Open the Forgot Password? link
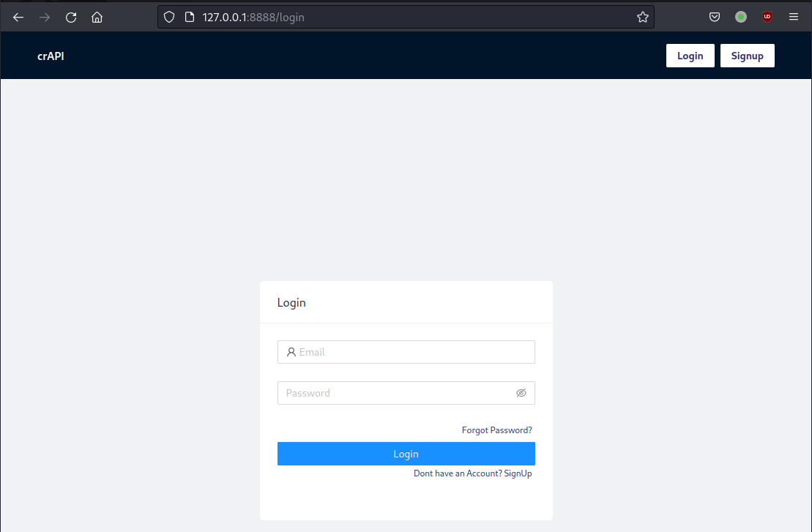Image resolution: width=812 pixels, height=532 pixels. tap(496, 430)
